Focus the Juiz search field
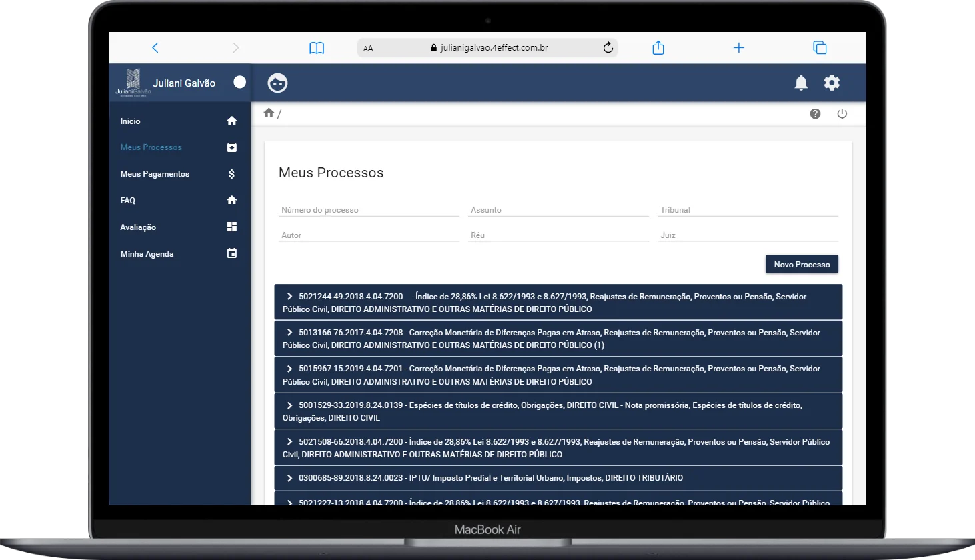This screenshot has width=975, height=560. pyautogui.click(x=748, y=235)
